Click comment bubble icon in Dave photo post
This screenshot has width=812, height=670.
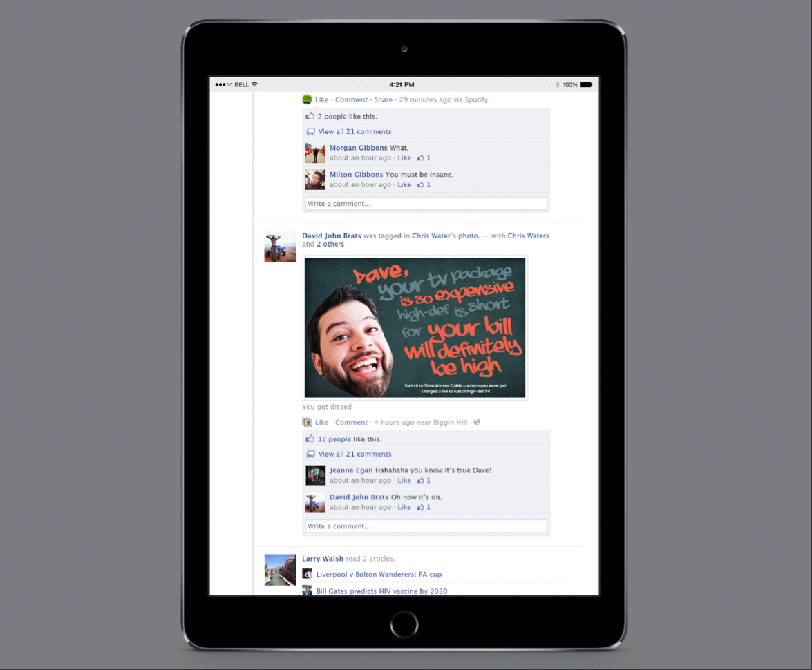(x=310, y=454)
